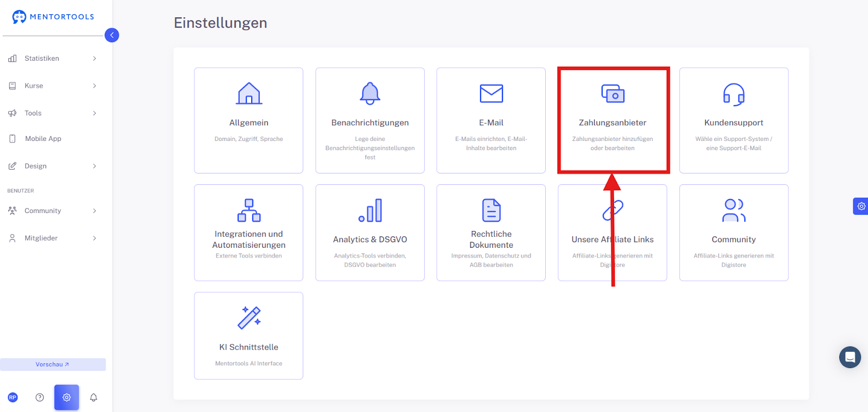868x412 pixels.
Task: Click the MentorTools logo
Action: [x=53, y=17]
